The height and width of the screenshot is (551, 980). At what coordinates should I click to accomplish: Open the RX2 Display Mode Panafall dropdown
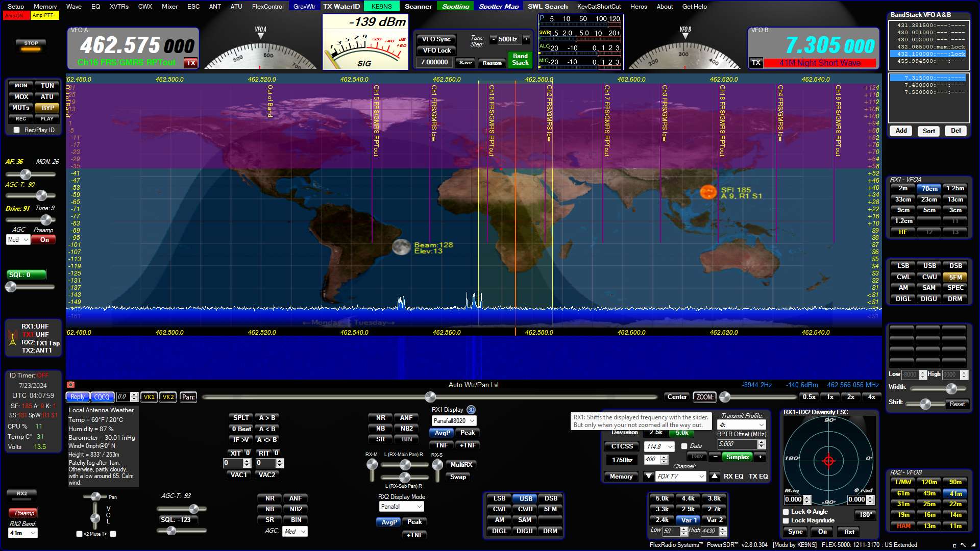[402, 507]
